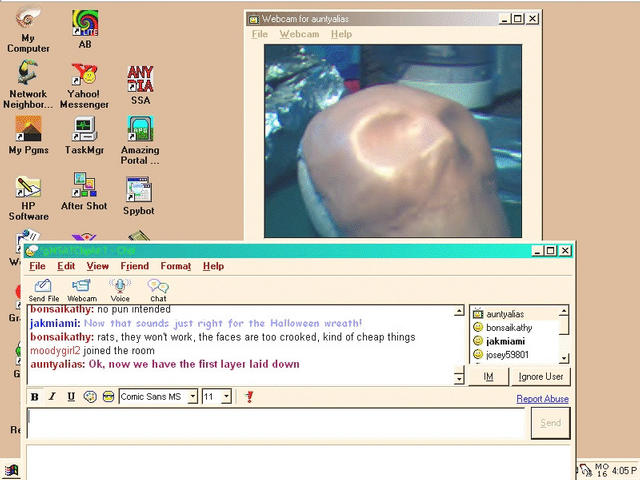Image resolution: width=640 pixels, height=480 pixels.
Task: Open the View menu in chat window
Action: [98, 266]
